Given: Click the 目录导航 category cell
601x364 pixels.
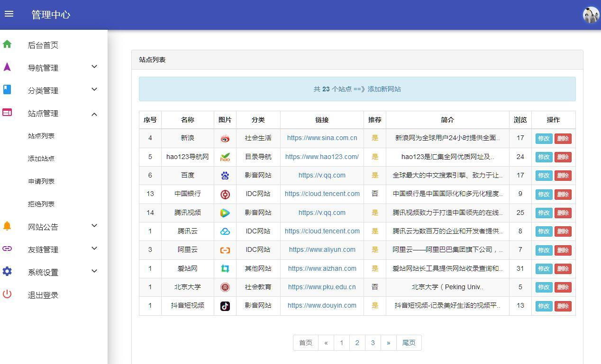Looking at the screenshot, I should click(x=258, y=157).
